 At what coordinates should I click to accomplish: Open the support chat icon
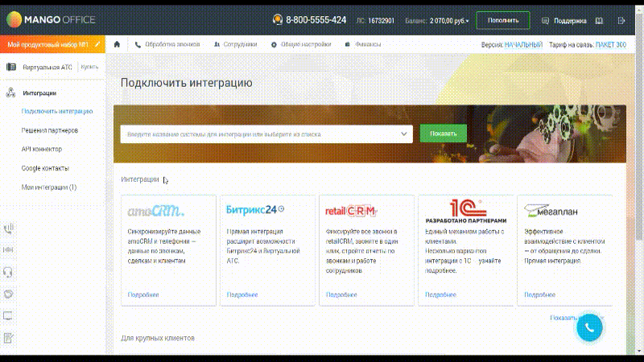pyautogui.click(x=545, y=21)
